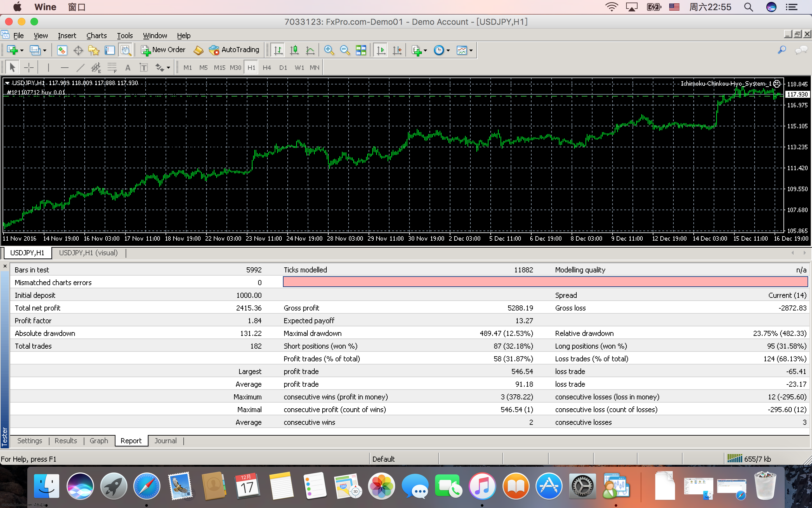Select the crosshair tool
812x508 pixels.
point(29,68)
